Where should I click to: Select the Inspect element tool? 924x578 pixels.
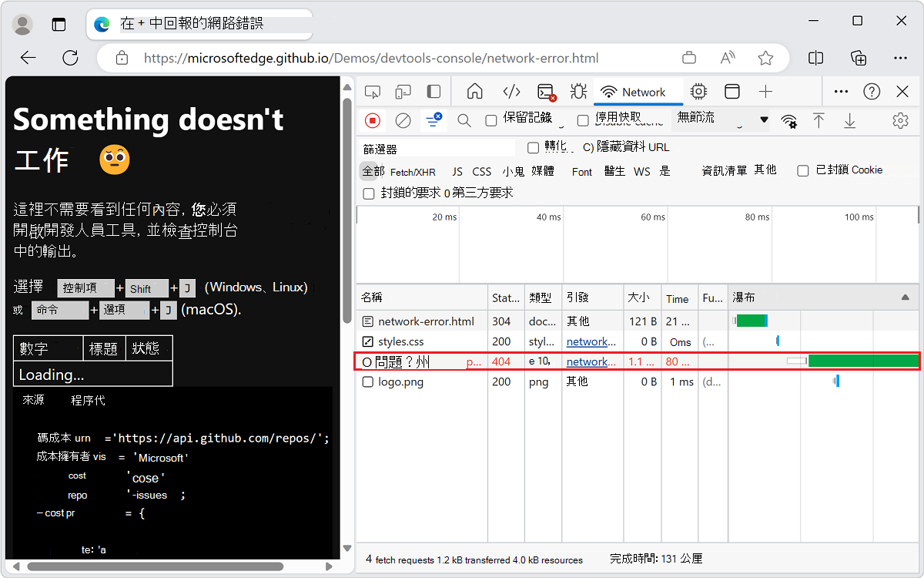(x=373, y=91)
